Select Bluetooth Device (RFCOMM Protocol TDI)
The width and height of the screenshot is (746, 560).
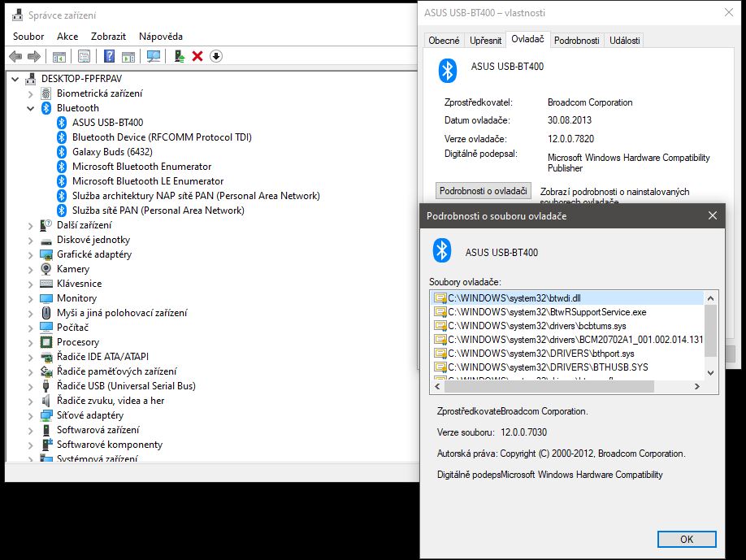(x=162, y=137)
